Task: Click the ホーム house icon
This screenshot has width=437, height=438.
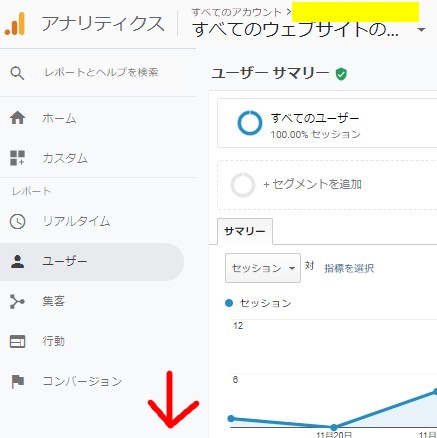Action: click(x=17, y=118)
